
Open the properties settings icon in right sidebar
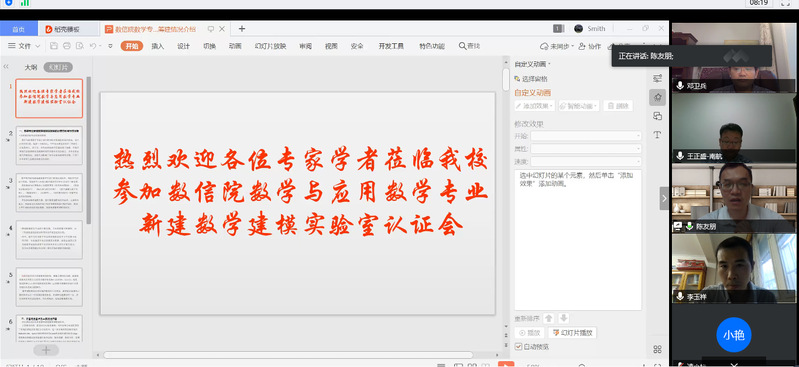(x=657, y=78)
